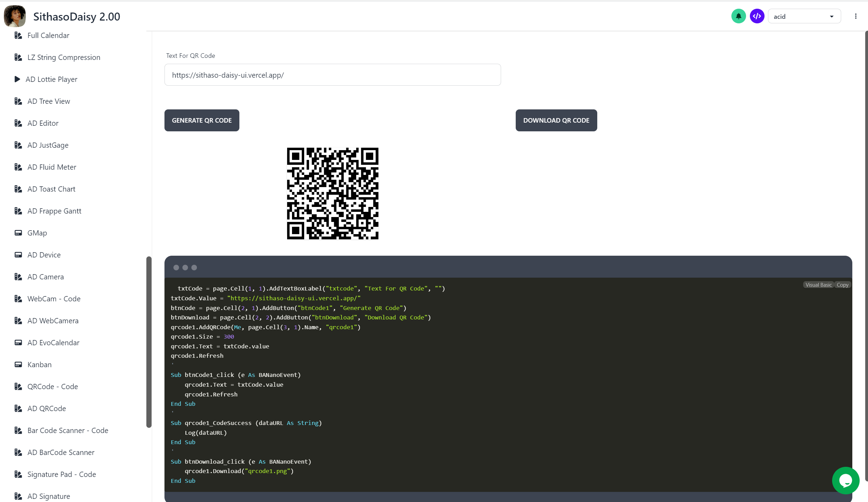The image size is (868, 502).
Task: Go to AD BarCode Scanner page
Action: [x=61, y=452]
